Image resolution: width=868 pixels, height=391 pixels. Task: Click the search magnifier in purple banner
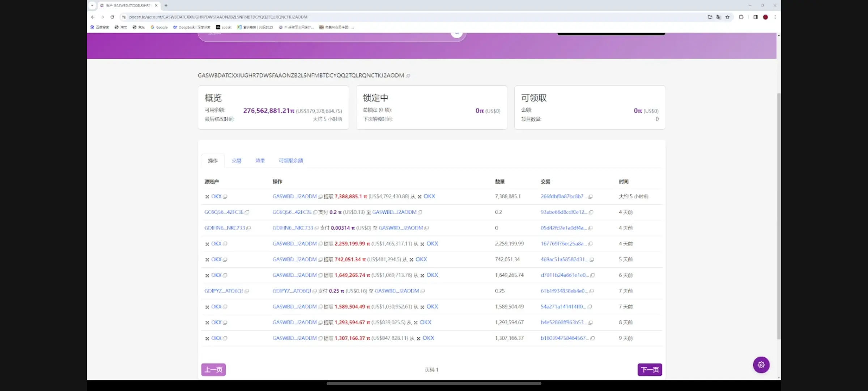click(456, 33)
